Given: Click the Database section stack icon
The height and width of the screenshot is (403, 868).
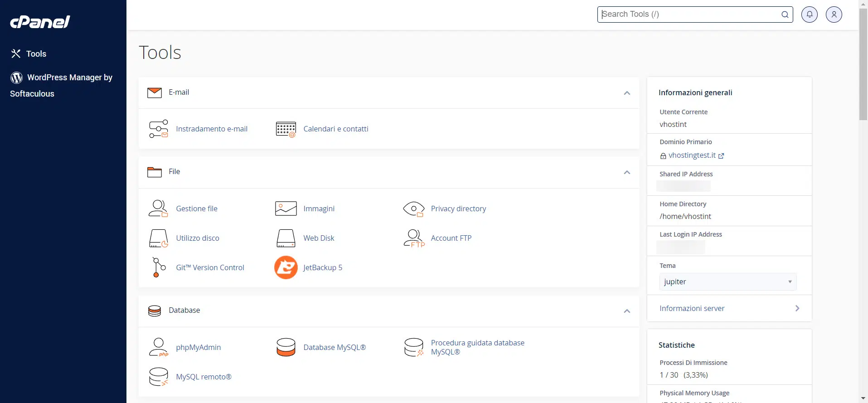Looking at the screenshot, I should pos(155,311).
